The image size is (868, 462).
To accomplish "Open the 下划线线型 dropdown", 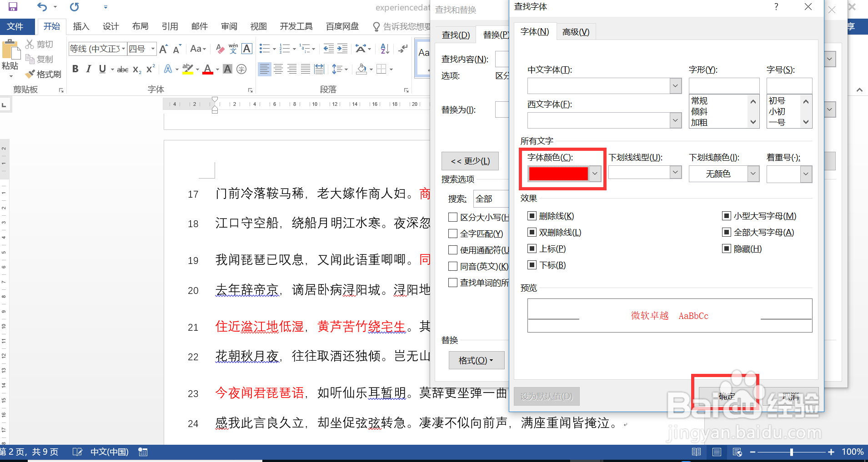I will coord(676,172).
